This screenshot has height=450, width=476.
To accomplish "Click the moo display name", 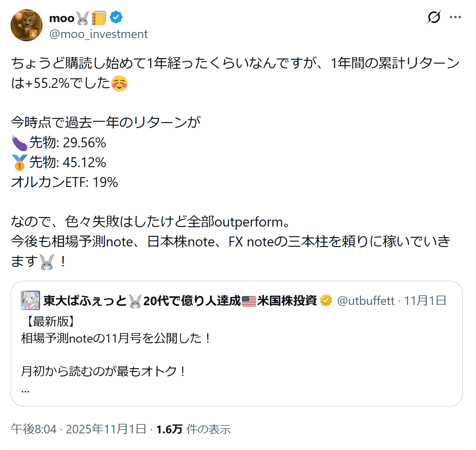I will (62, 18).
